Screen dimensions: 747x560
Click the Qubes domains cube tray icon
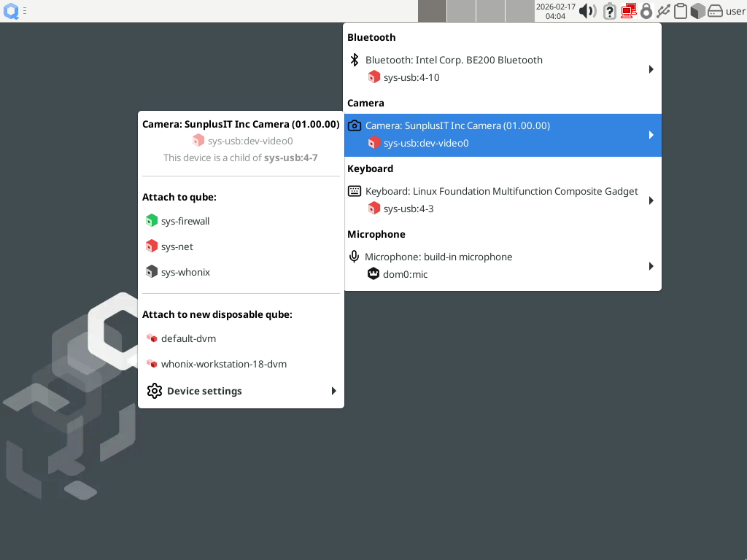(x=698, y=11)
